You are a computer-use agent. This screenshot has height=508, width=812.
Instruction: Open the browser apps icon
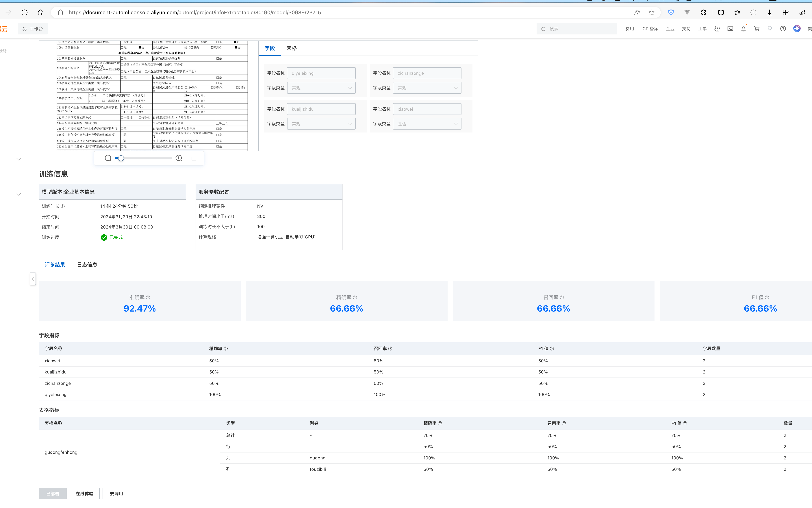pos(785,12)
